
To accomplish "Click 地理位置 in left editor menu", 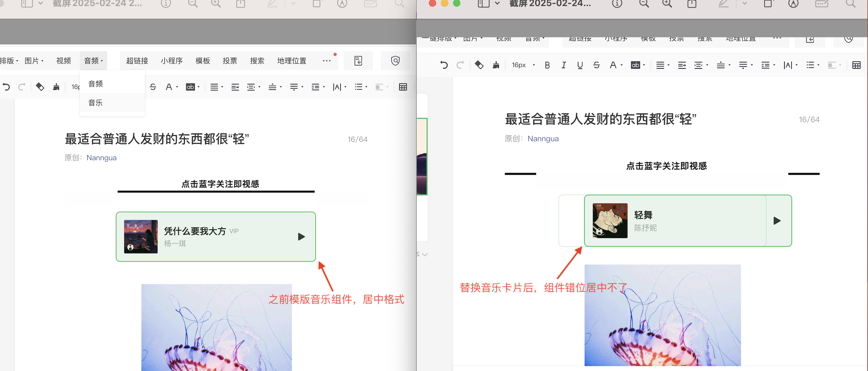I will (x=292, y=61).
